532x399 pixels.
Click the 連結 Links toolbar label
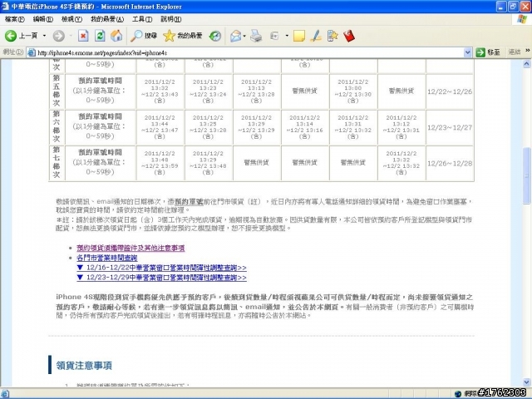click(515, 52)
